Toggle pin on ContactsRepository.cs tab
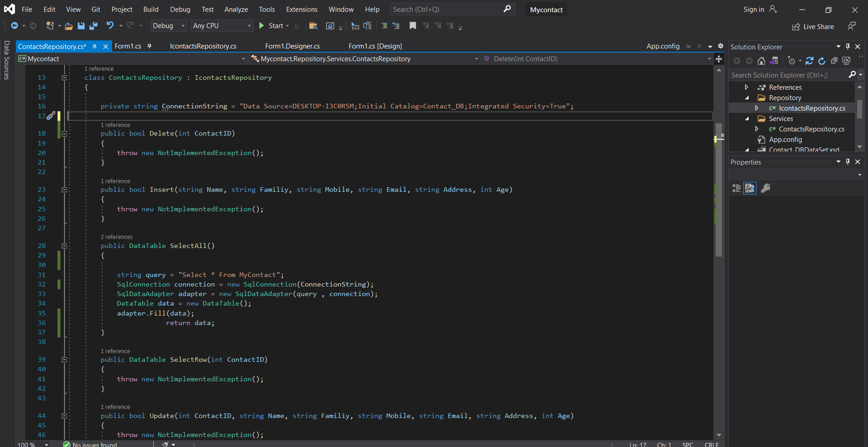Image resolution: width=868 pixels, height=447 pixels. point(94,46)
